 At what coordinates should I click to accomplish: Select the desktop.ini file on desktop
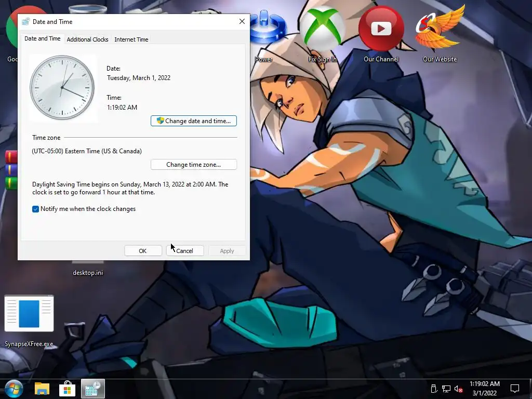pos(87,269)
